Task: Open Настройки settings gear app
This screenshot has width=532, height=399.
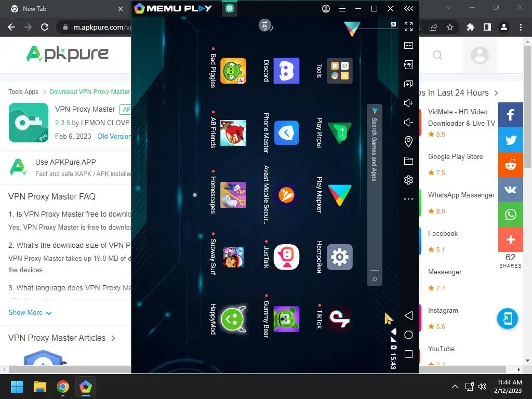Action: tap(340, 257)
